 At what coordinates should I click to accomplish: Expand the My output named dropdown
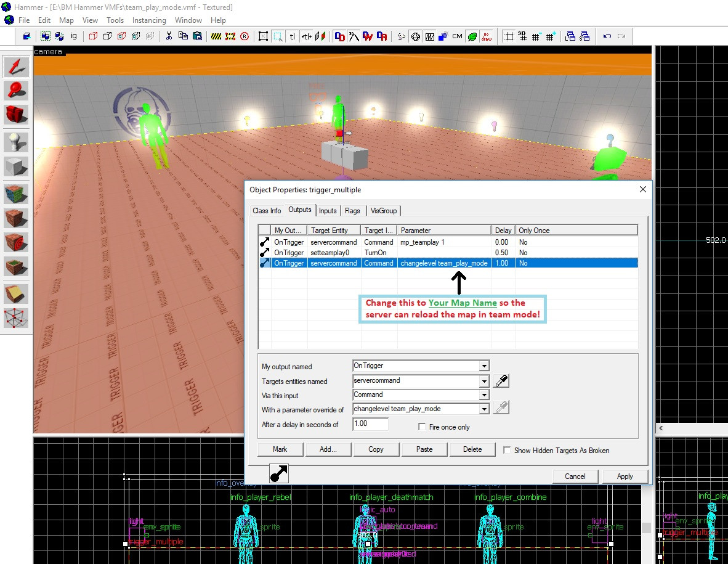coord(484,367)
